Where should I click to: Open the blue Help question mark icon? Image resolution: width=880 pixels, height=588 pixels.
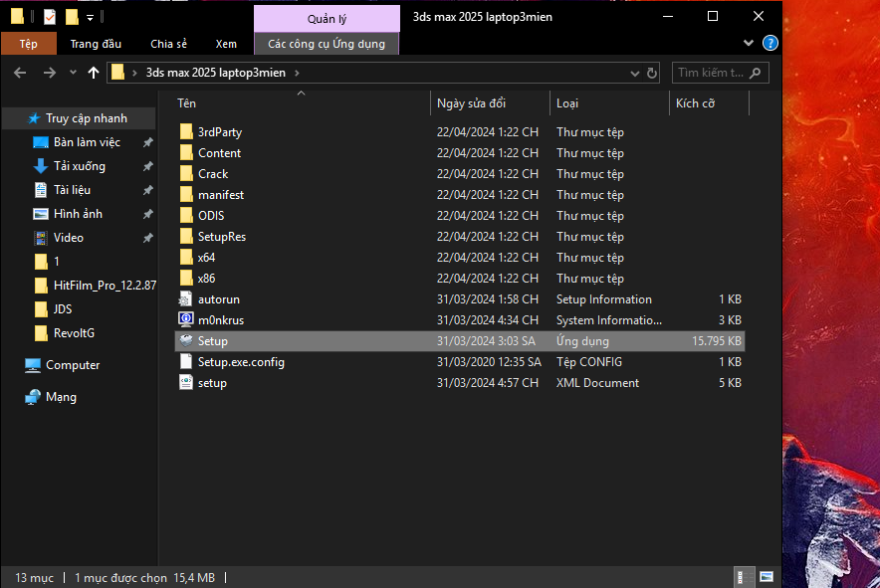pos(770,44)
